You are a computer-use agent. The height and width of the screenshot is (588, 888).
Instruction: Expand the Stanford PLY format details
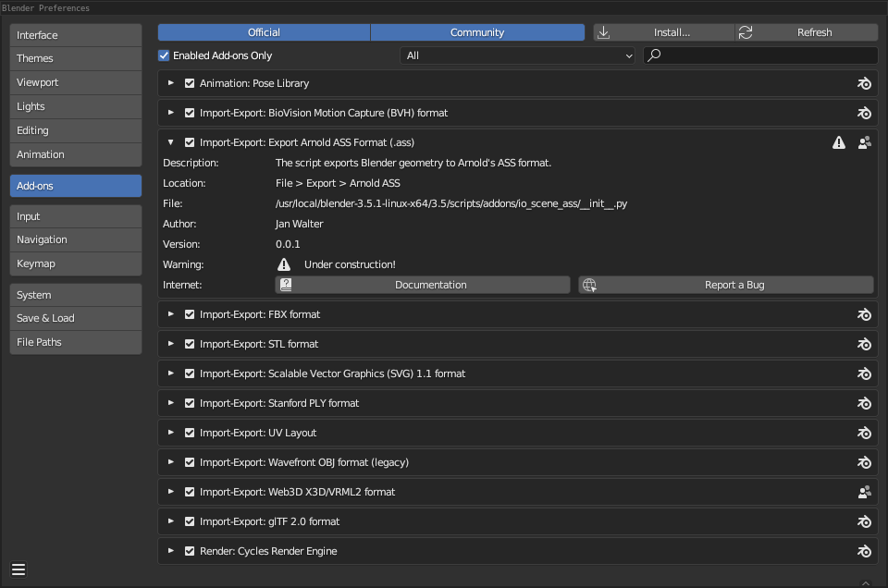(x=170, y=403)
